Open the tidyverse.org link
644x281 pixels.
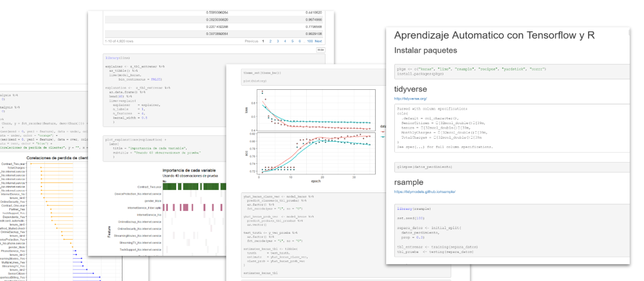(x=411, y=99)
